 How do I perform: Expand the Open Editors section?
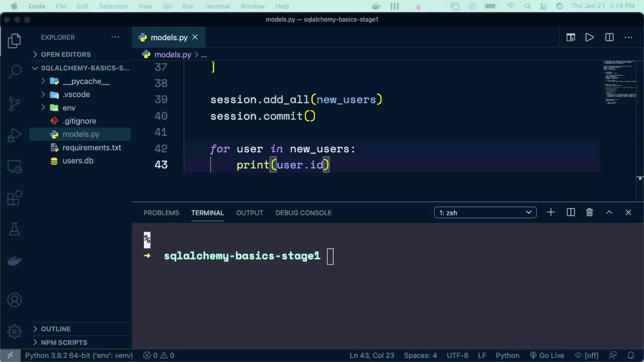point(80,54)
